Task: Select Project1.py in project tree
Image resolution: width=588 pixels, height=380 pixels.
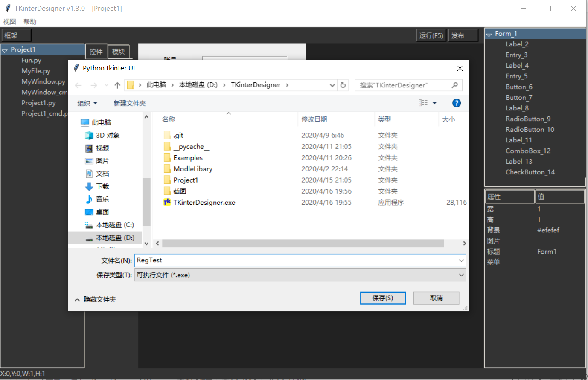Action: click(38, 103)
